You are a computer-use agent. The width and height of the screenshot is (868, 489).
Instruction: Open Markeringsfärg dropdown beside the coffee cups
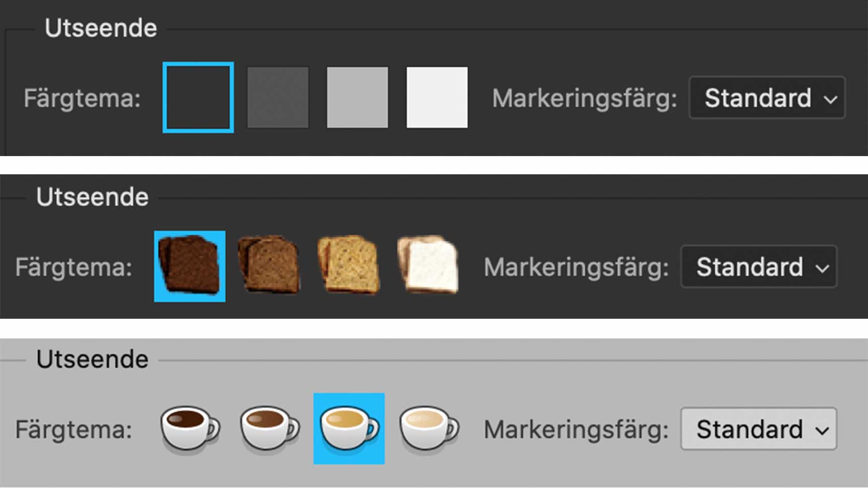759,429
